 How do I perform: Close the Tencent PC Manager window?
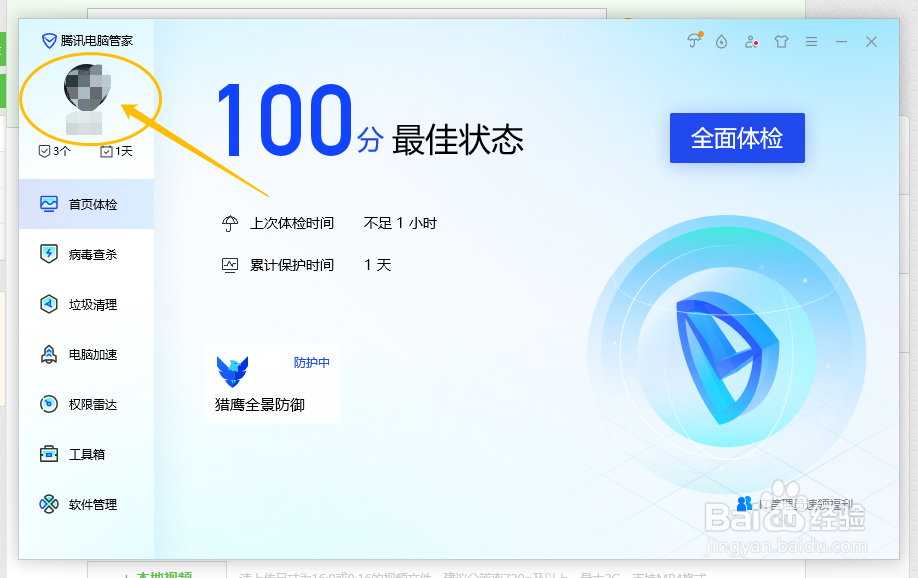click(x=871, y=42)
